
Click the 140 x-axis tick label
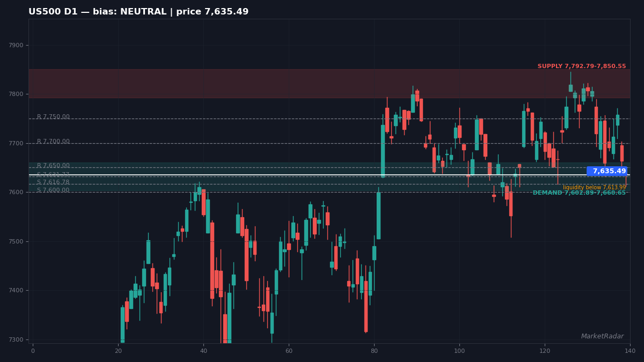click(x=630, y=351)
